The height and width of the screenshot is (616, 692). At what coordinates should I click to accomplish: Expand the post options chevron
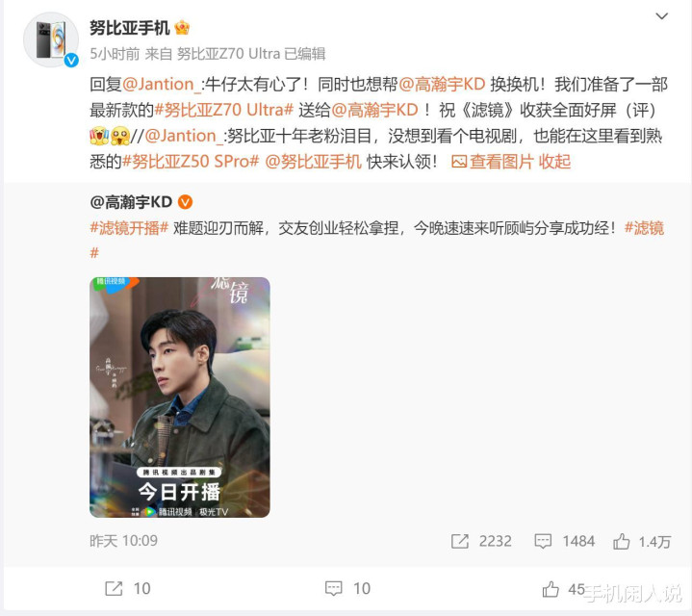661,16
